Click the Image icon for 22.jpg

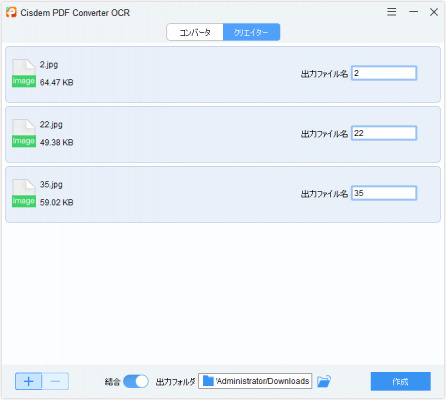(24, 133)
